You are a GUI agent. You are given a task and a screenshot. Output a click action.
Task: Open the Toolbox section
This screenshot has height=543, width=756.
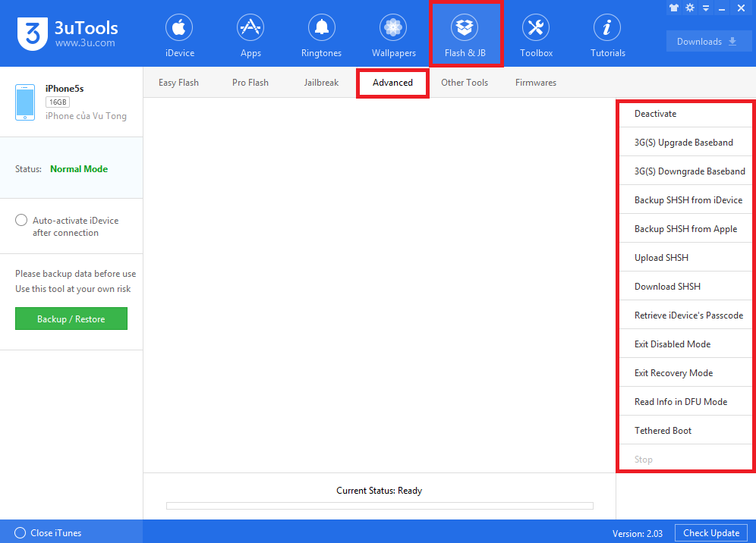pos(536,36)
